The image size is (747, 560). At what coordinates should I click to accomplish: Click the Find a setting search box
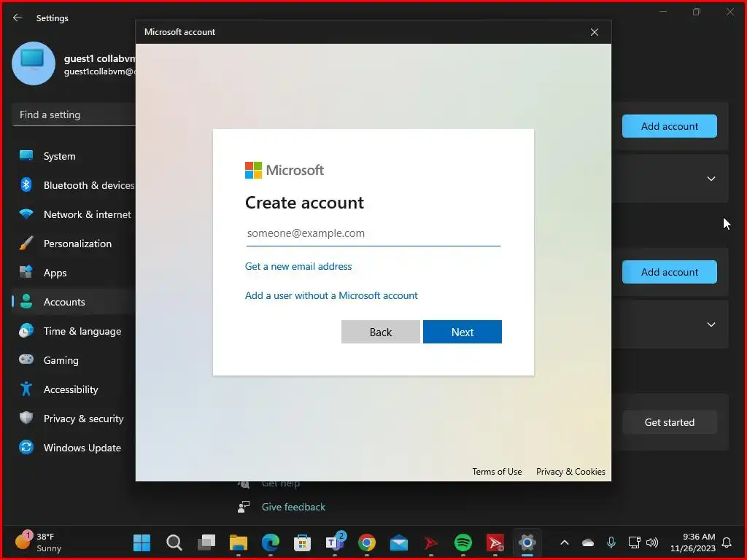[x=74, y=114]
